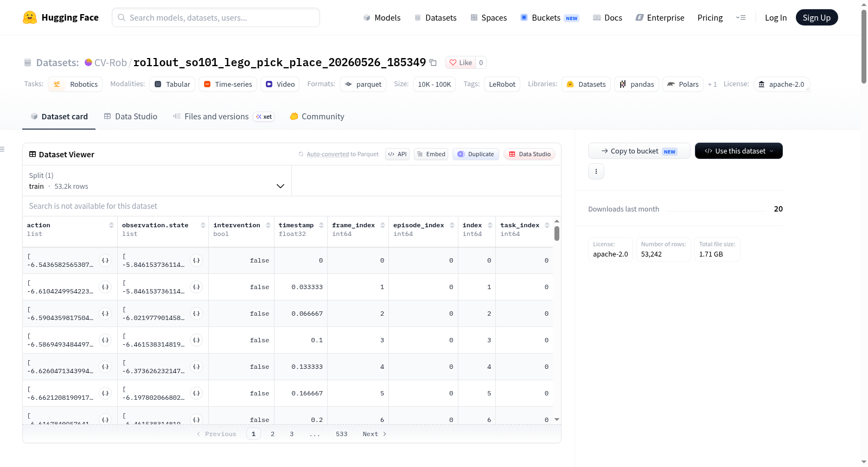Open Data Studio from the viewer header
This screenshot has height=467, width=868.
(529, 154)
